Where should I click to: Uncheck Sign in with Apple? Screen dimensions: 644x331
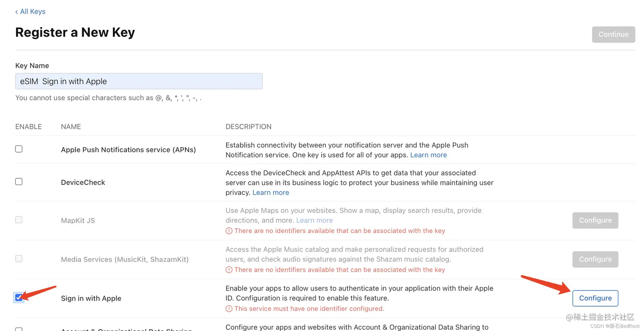[19, 298]
